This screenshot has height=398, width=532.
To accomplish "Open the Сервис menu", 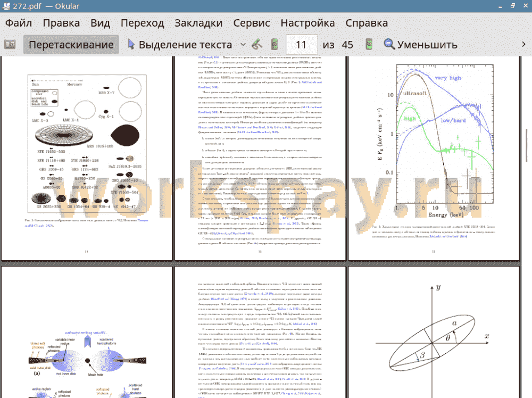I will (252, 23).
